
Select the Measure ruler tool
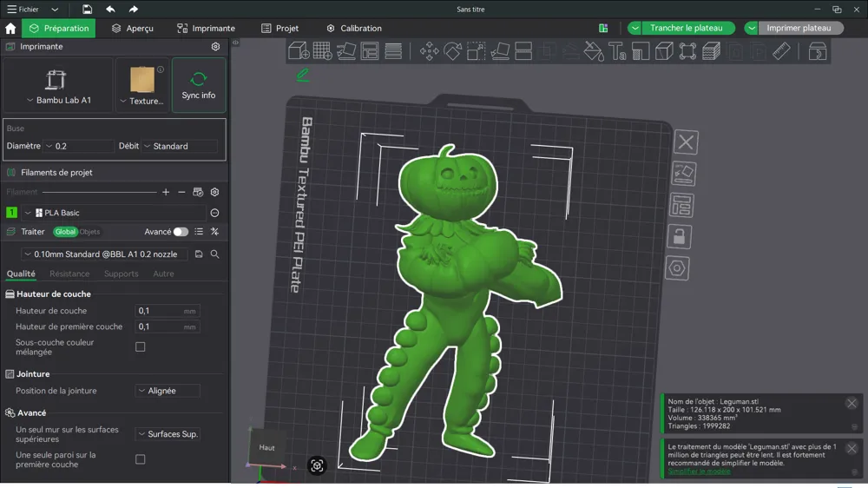(781, 51)
